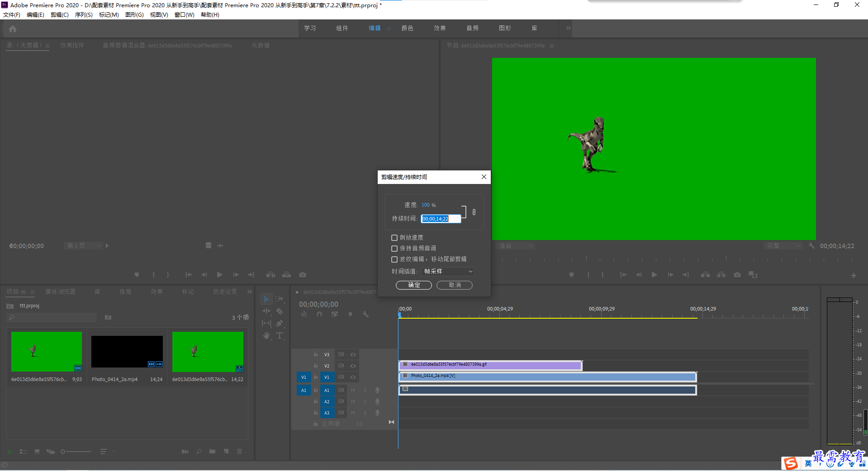Play the Program monitor preview
Viewport: 868px width, 471px height.
tap(654, 275)
